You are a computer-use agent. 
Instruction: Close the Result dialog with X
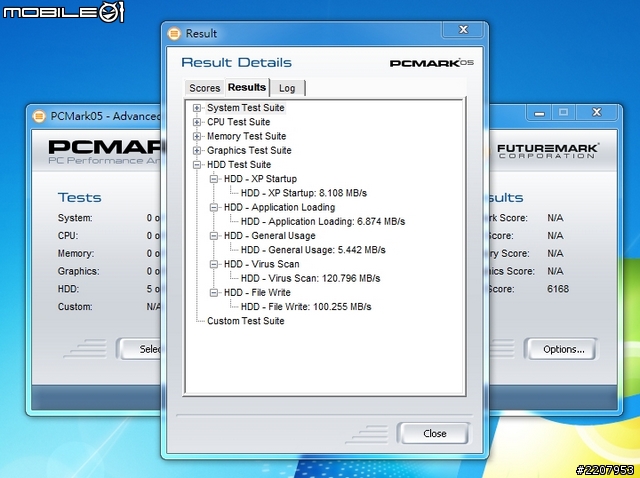(x=463, y=29)
